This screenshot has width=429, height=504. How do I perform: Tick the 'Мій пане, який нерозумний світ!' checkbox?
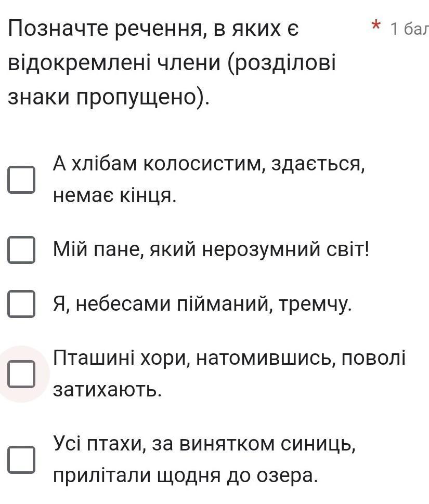(x=21, y=250)
